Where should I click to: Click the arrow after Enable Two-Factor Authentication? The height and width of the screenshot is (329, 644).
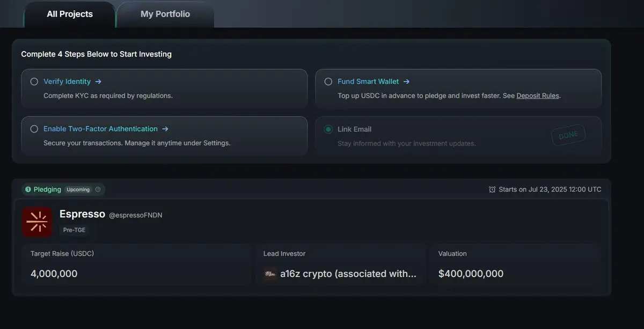pyautogui.click(x=165, y=129)
